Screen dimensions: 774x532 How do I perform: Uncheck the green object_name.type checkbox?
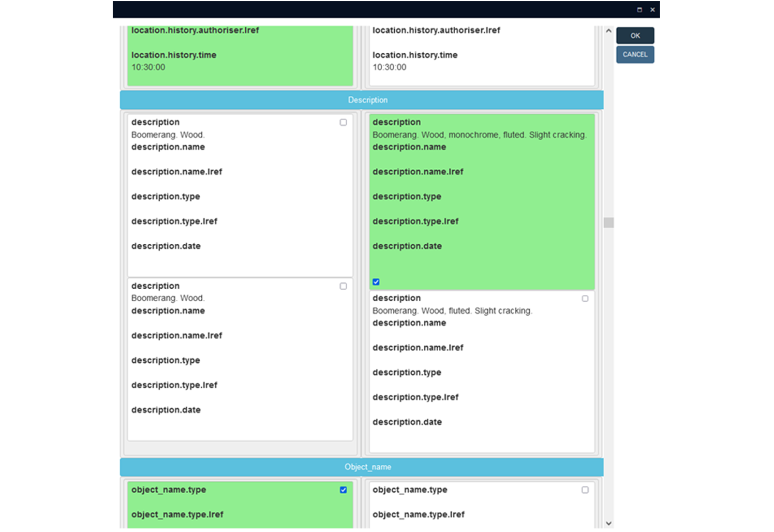click(x=343, y=490)
